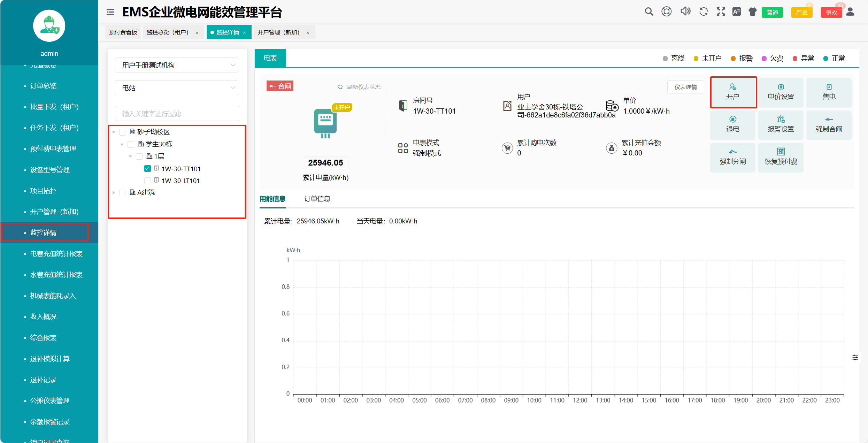Click the refresh icon in top toolbar
Screen dimensions: 868x443
703,12
